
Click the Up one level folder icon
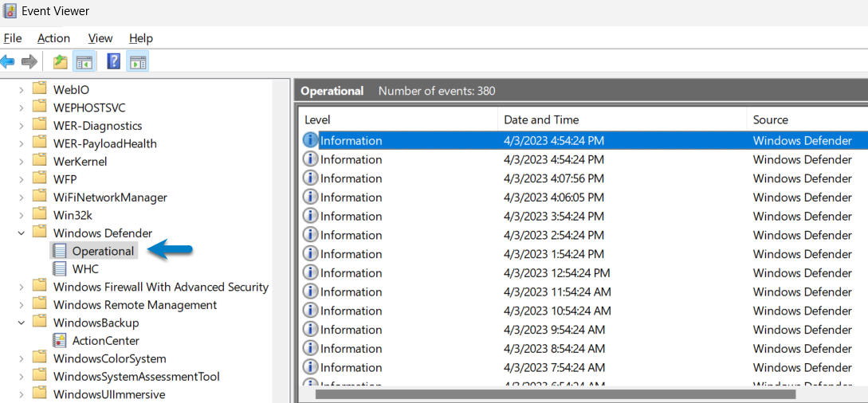(x=61, y=62)
